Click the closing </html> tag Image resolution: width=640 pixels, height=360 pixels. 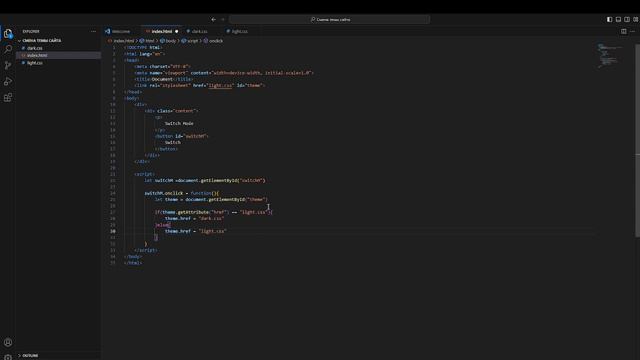tap(133, 263)
